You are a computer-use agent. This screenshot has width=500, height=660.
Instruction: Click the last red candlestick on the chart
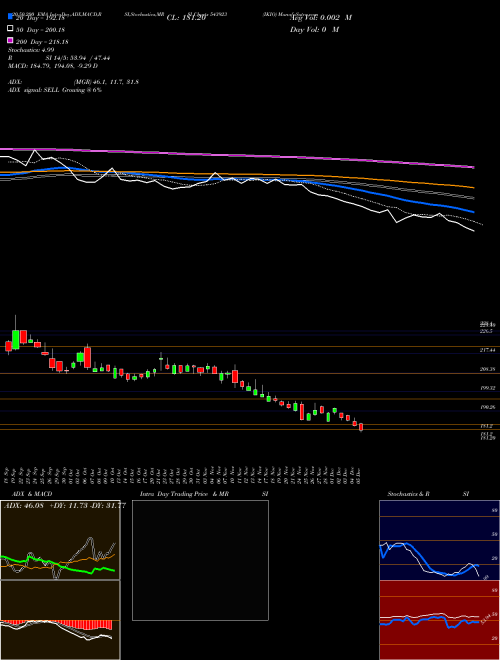tap(361, 427)
